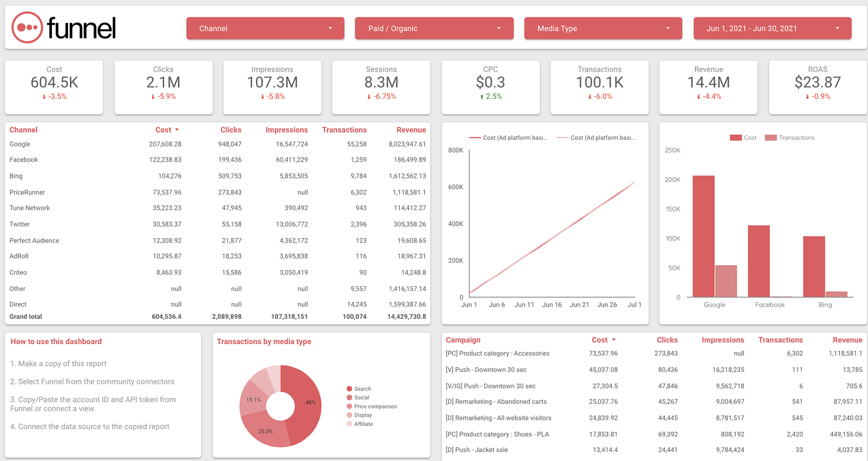Click the Search legend dot beside the donut chart
Image resolution: width=868 pixels, height=461 pixels.
349,389
